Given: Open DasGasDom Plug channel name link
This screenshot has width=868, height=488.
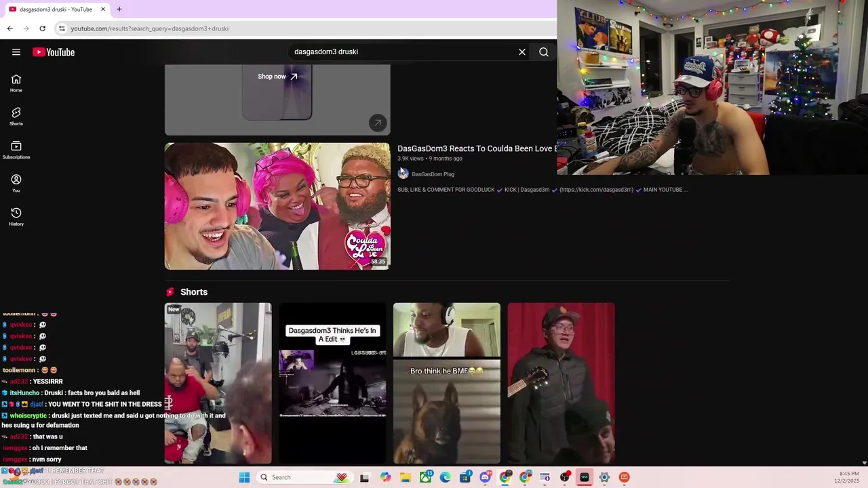Looking at the screenshot, I should point(433,174).
